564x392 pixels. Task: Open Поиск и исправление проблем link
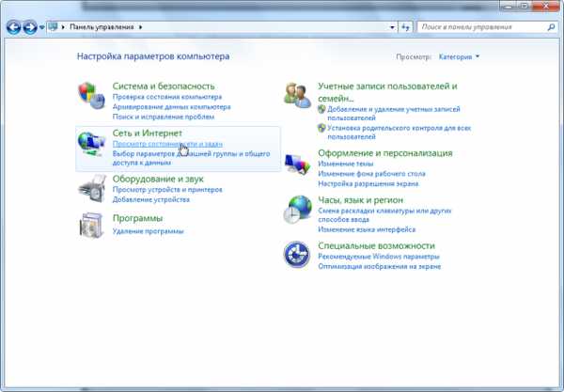[164, 117]
